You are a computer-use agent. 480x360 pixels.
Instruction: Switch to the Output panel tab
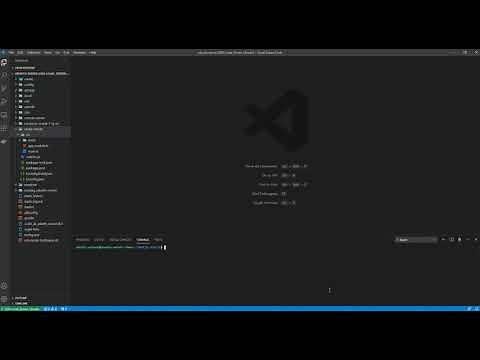[99, 240]
